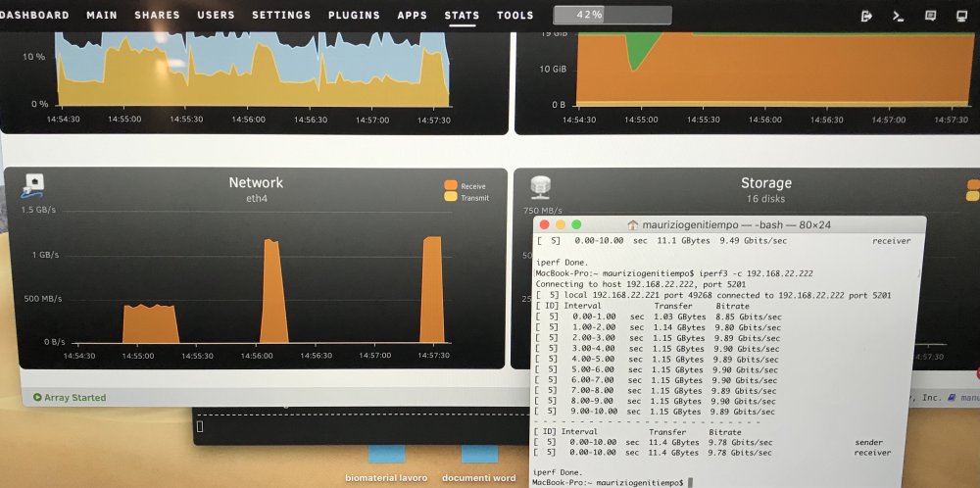Image resolution: width=980 pixels, height=488 pixels.
Task: Click the 10 GiB axis label in memory chart
Action: 553,69
